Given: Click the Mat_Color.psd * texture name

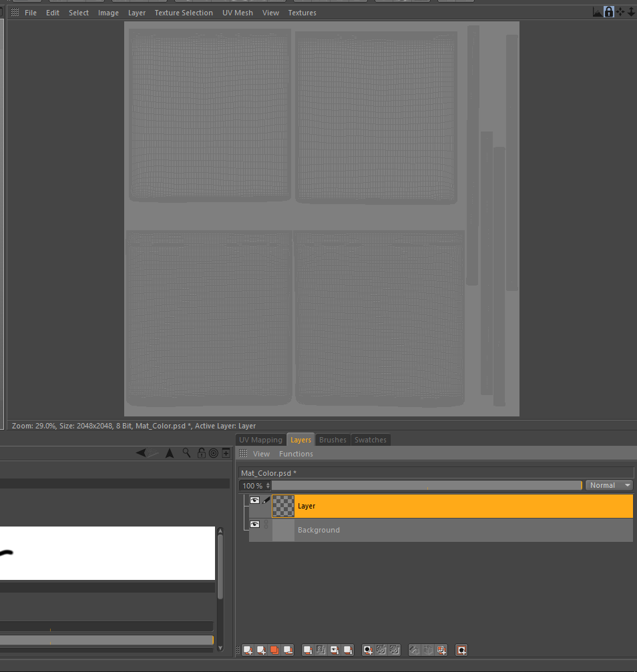Looking at the screenshot, I should [x=268, y=472].
